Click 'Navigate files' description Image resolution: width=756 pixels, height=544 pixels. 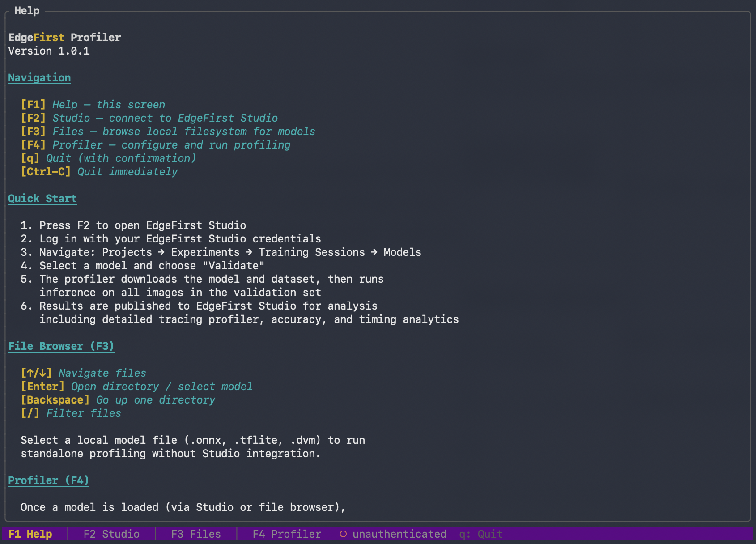pyautogui.click(x=102, y=373)
